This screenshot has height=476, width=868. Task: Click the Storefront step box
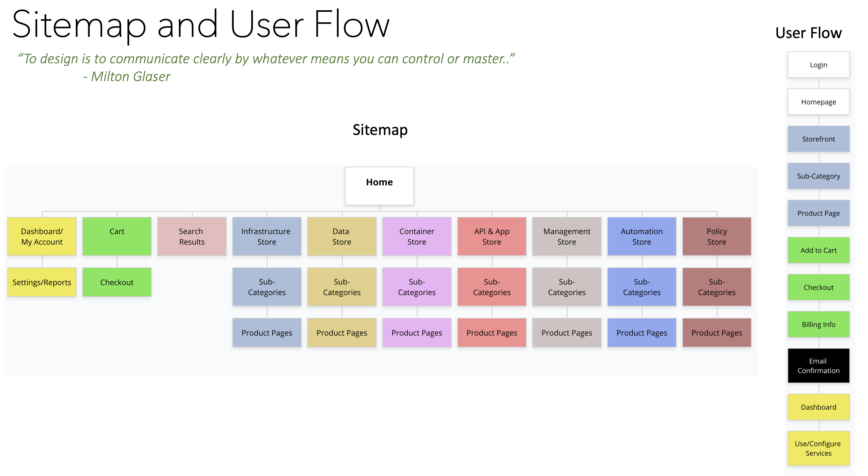pos(818,139)
